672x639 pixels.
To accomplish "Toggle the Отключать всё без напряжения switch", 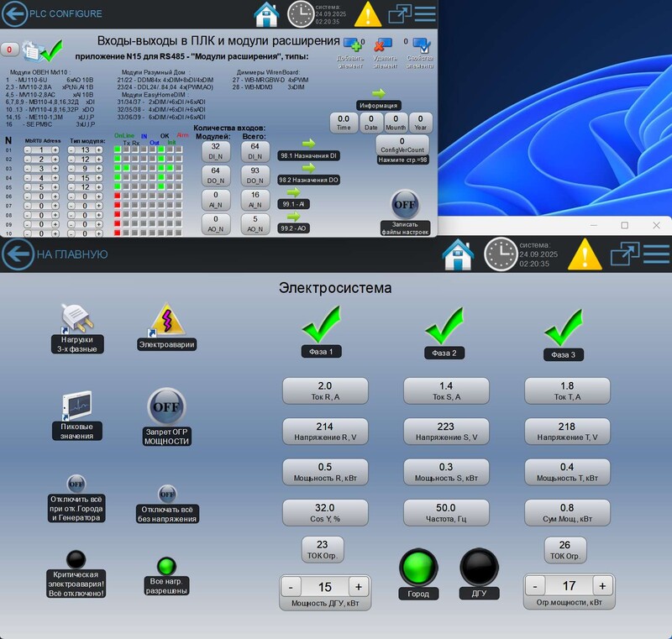I will tap(167, 493).
